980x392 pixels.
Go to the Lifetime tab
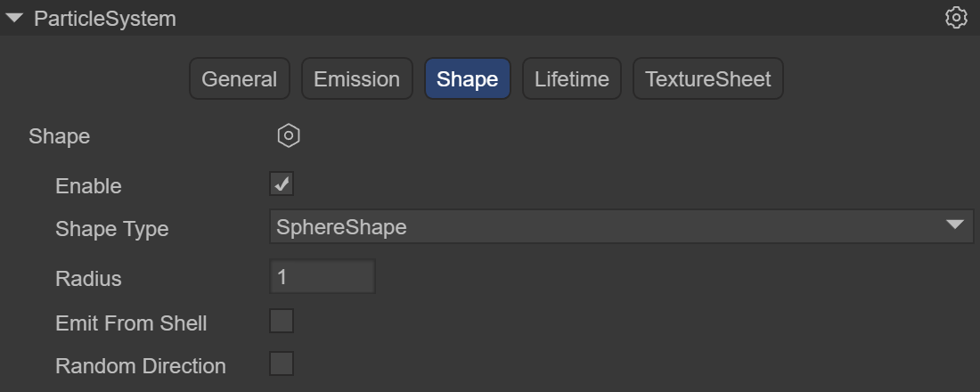click(x=571, y=79)
